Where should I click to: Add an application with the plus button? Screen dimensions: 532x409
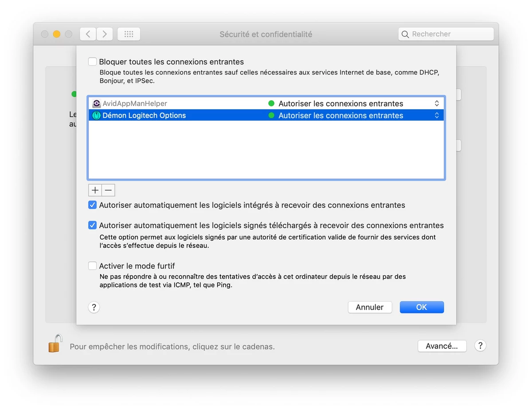coord(95,190)
